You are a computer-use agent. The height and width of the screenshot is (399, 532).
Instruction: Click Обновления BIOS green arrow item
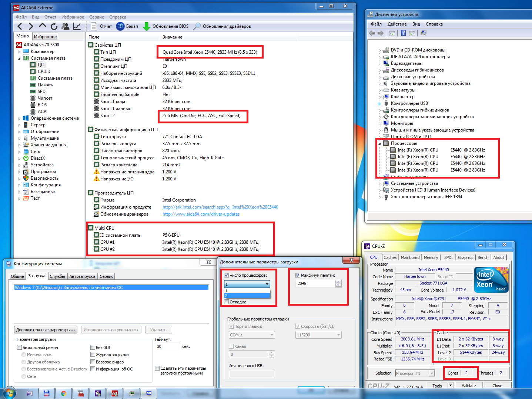[165, 26]
